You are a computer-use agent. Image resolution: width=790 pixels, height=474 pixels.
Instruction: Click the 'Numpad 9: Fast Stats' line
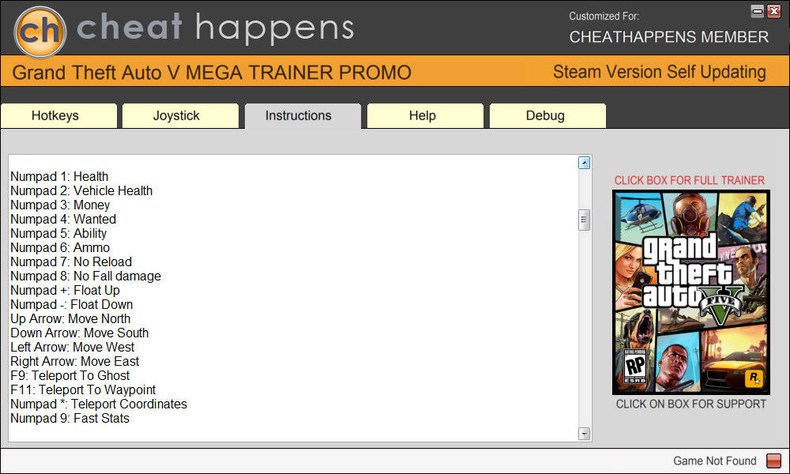pos(70,418)
